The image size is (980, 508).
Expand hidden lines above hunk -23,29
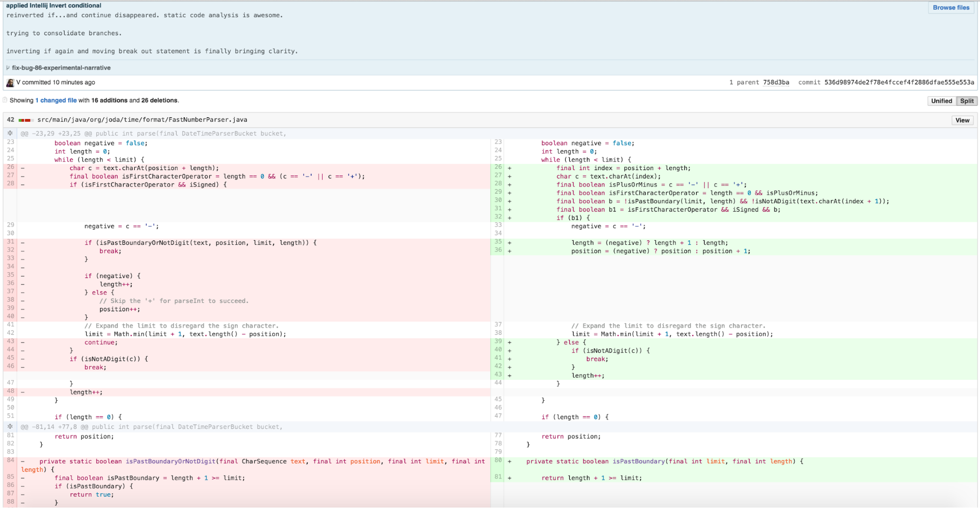point(10,133)
